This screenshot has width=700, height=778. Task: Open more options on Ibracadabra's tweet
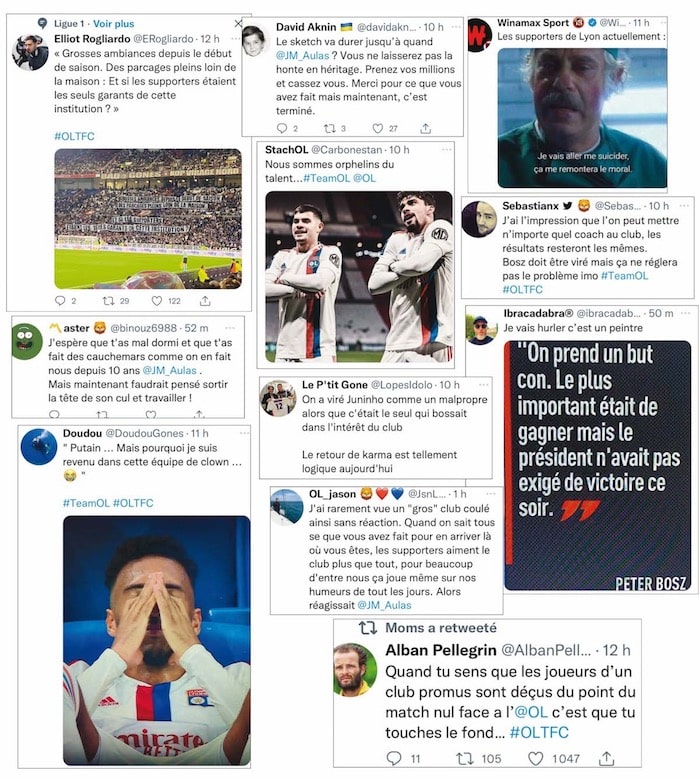(686, 313)
